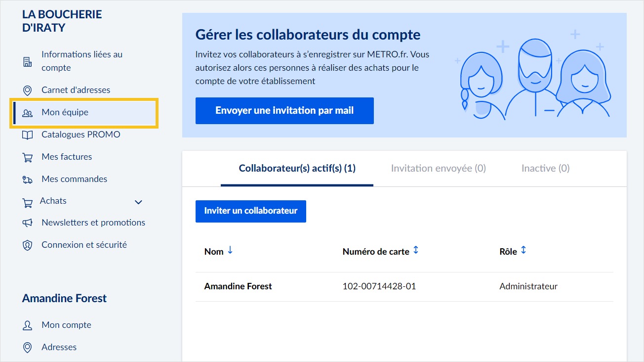Select the map pin icon next to Carnet d'adresses

[x=28, y=90]
